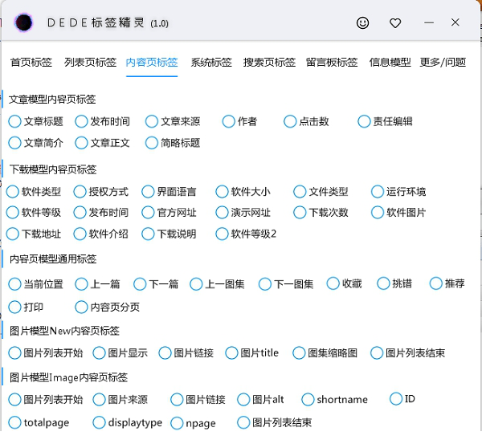Choose the 简略标题 option
Viewport: 482px width, 448px height.
tap(152, 143)
